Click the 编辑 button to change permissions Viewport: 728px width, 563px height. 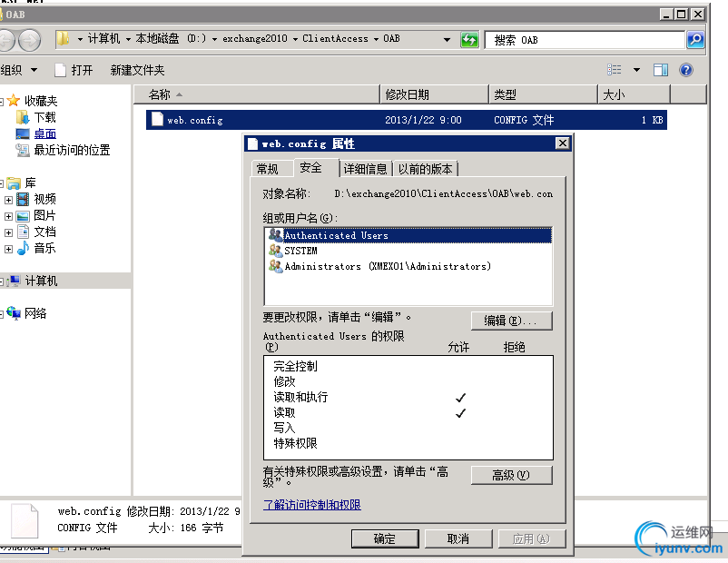(x=510, y=321)
